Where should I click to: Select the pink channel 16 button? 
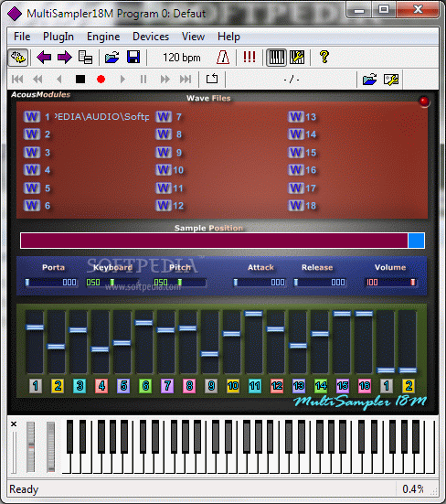[365, 386]
